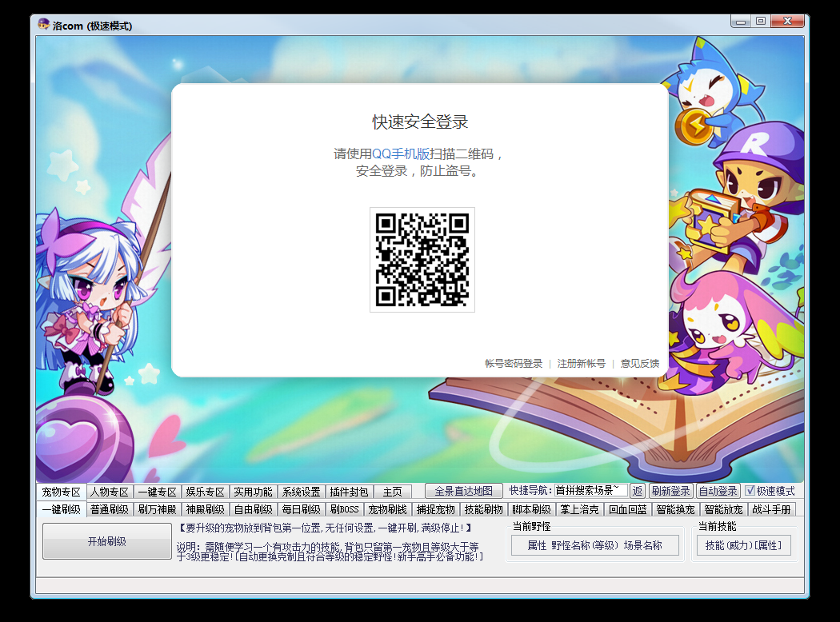Maximize the window

coord(761,22)
